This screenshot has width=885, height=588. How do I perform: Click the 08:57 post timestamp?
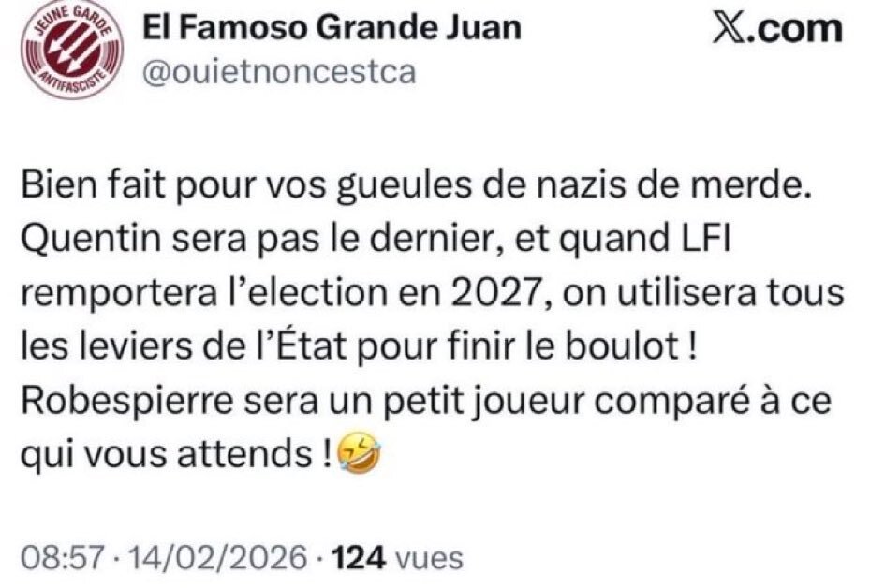click(x=71, y=559)
